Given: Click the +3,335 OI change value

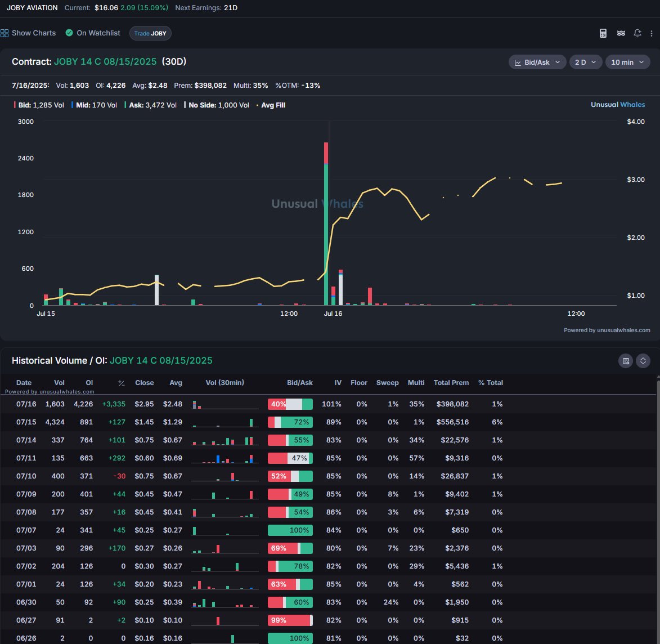Looking at the screenshot, I should (114, 404).
